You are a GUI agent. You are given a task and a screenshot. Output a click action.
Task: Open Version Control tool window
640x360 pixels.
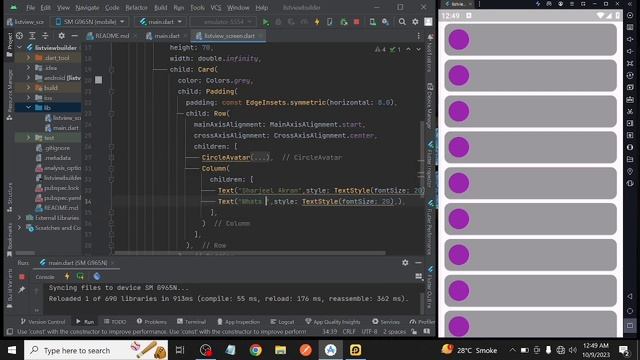pyautogui.click(x=43, y=322)
